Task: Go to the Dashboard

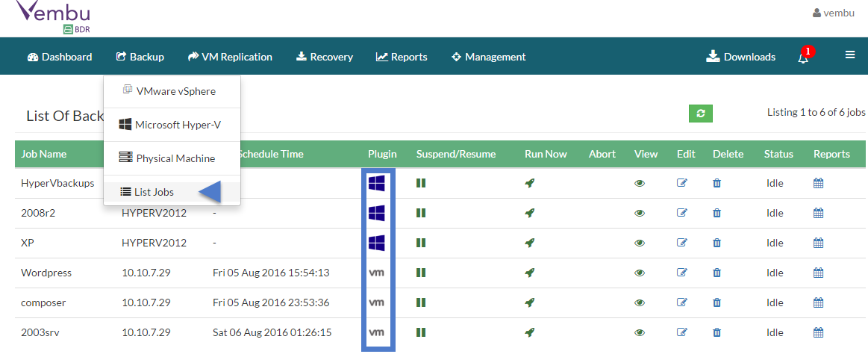Action: [x=60, y=57]
